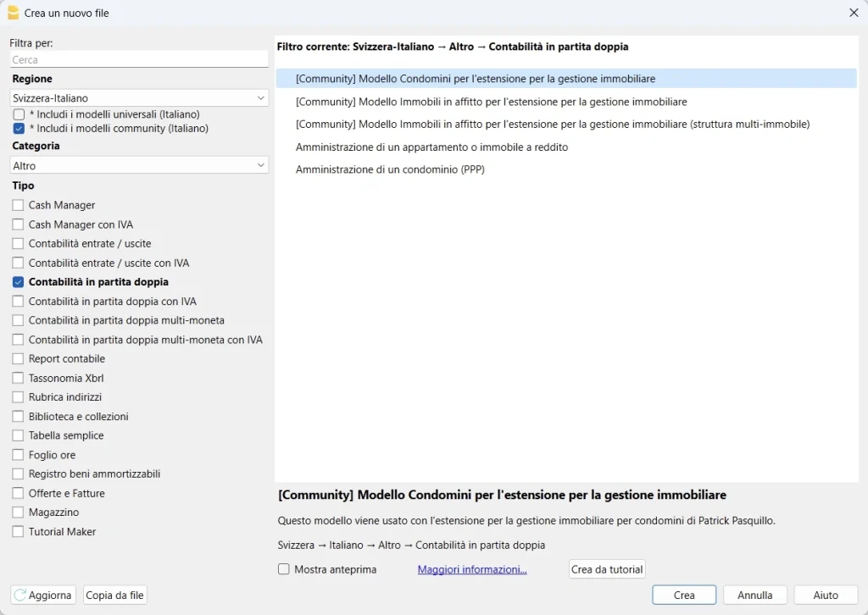Expand the Categoria dropdown showing Altro
Viewport: 868px width, 615px height.
tap(139, 166)
